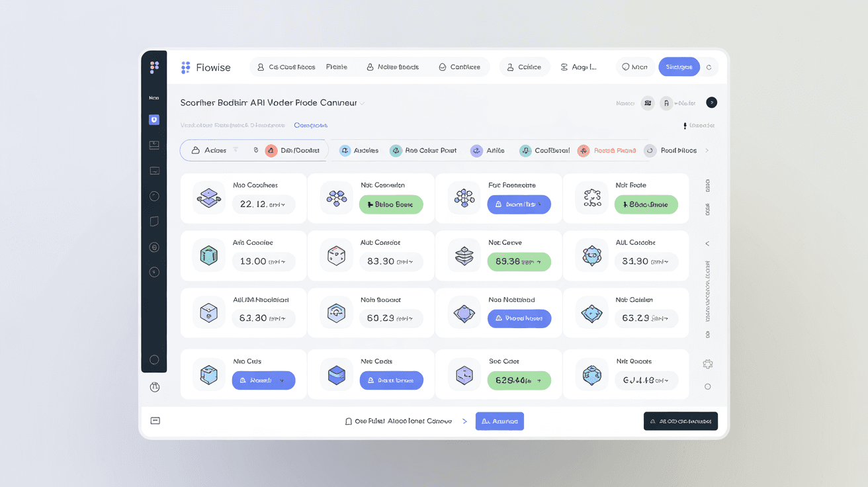This screenshot has height=487, width=868.
Task: Click the layered-planes icon on the 22.12 card
Action: 208,198
